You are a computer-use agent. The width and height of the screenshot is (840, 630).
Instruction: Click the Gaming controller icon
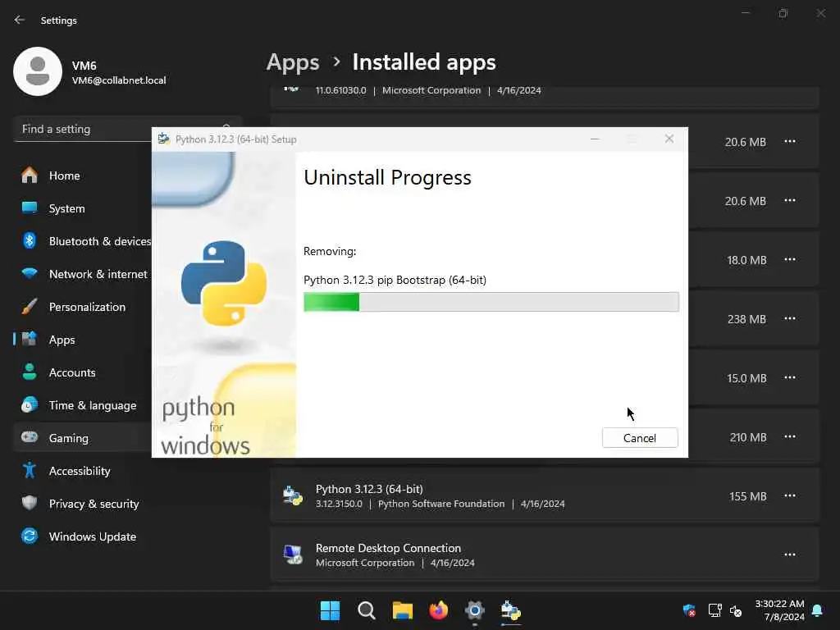click(x=30, y=436)
